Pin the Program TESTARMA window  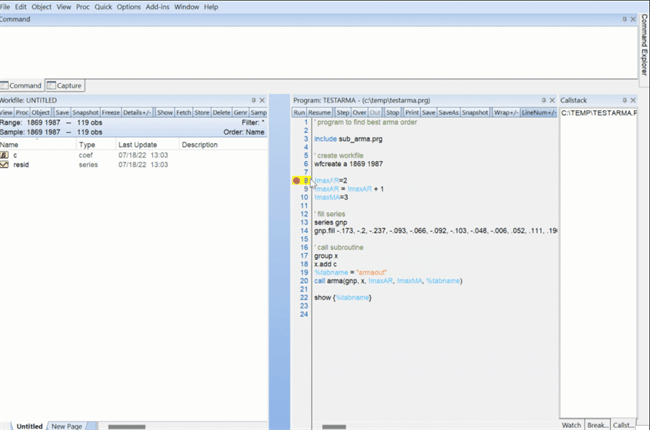(x=545, y=101)
